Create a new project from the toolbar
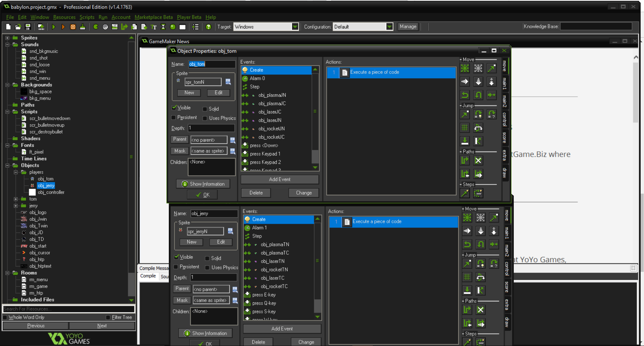The image size is (644, 346). coord(8,27)
